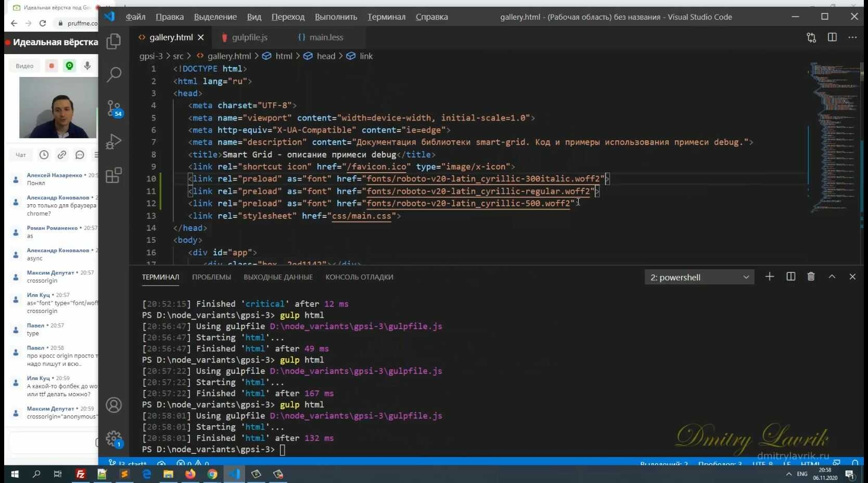Viewport: 868px width, 483px height.
Task: Click the link icon next to Чат
Action: pyautogui.click(x=62, y=154)
